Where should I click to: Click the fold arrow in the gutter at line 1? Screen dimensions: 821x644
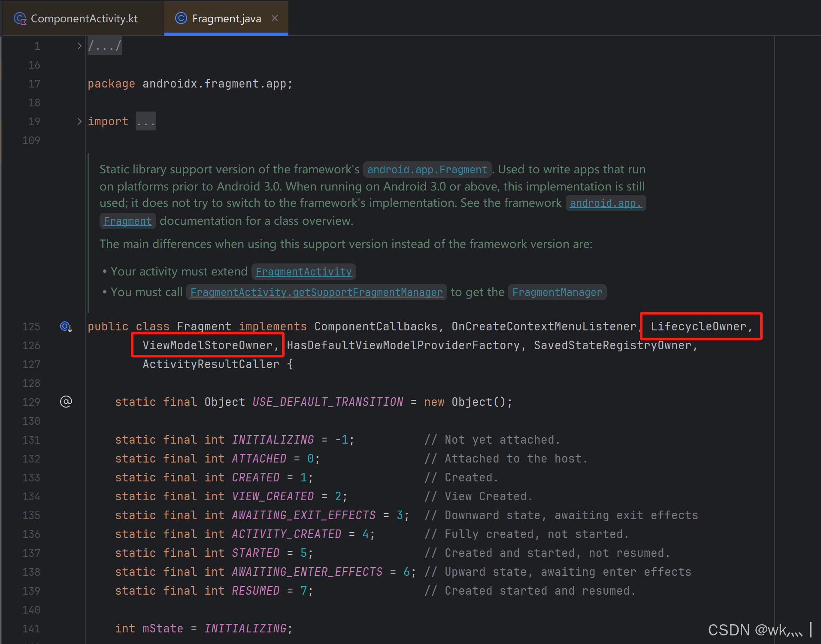click(79, 45)
